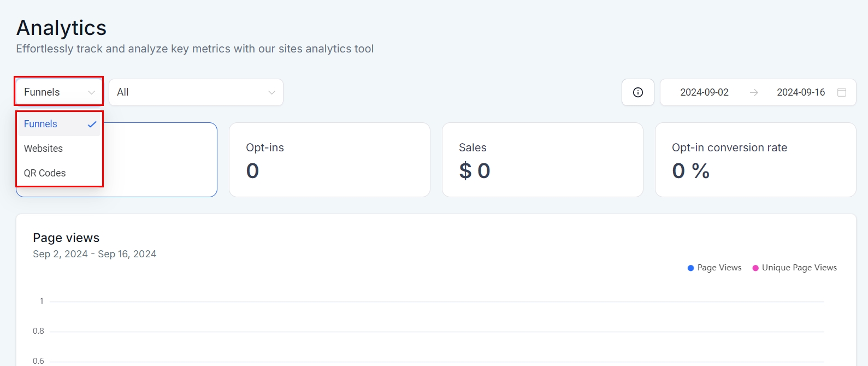Expand the All dropdown chevron
The width and height of the screenshot is (868, 366).
pyautogui.click(x=271, y=92)
